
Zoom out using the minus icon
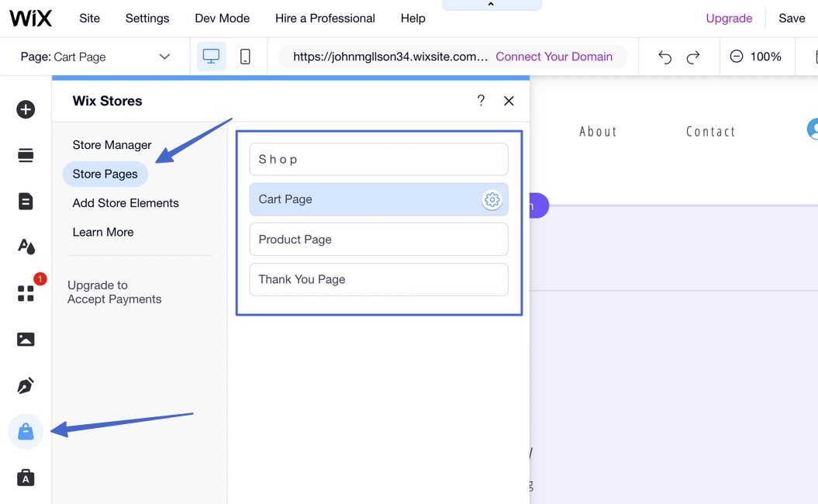pos(733,56)
